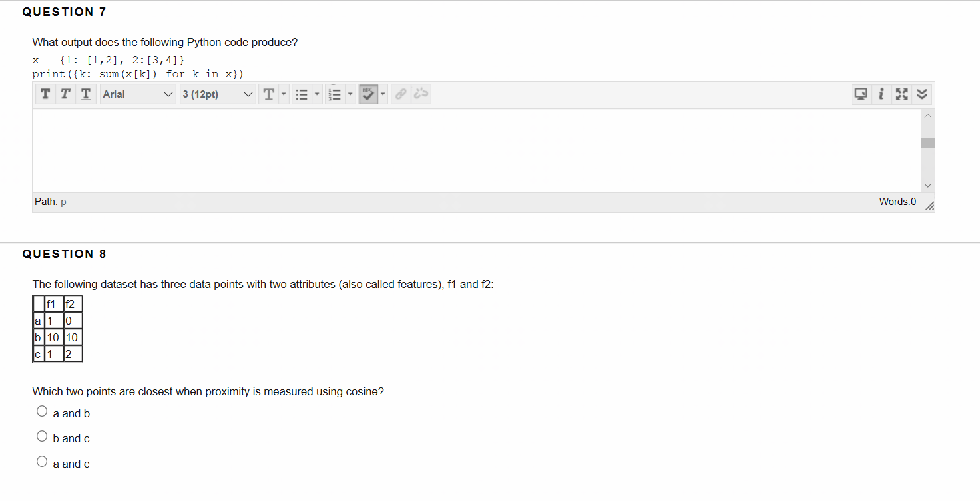Select the 'a and c' answer
This screenshot has width=980, height=501.
point(43,462)
